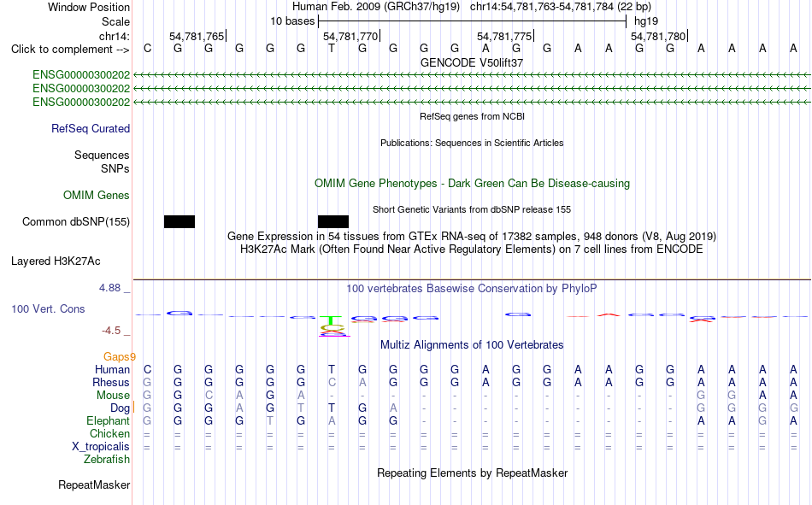Click 'Short Genetic Variants from dbSNP release 155'
812x505 pixels.
coord(472,209)
